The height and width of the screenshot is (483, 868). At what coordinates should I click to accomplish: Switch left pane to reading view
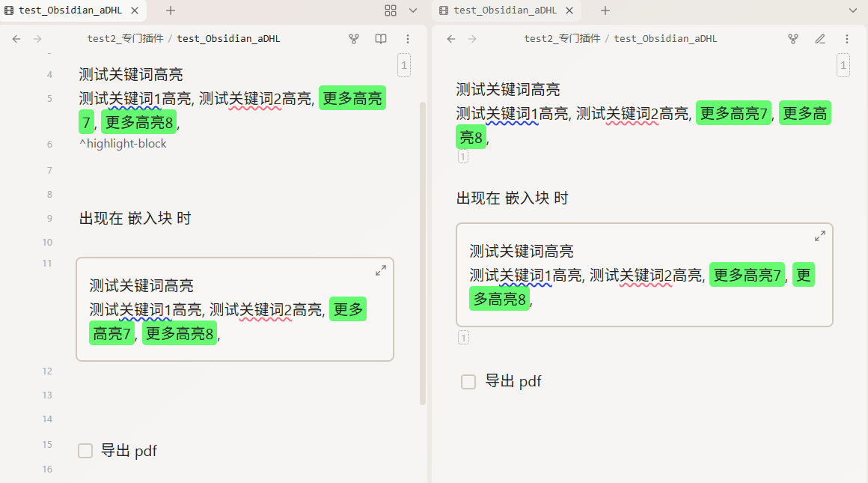381,39
